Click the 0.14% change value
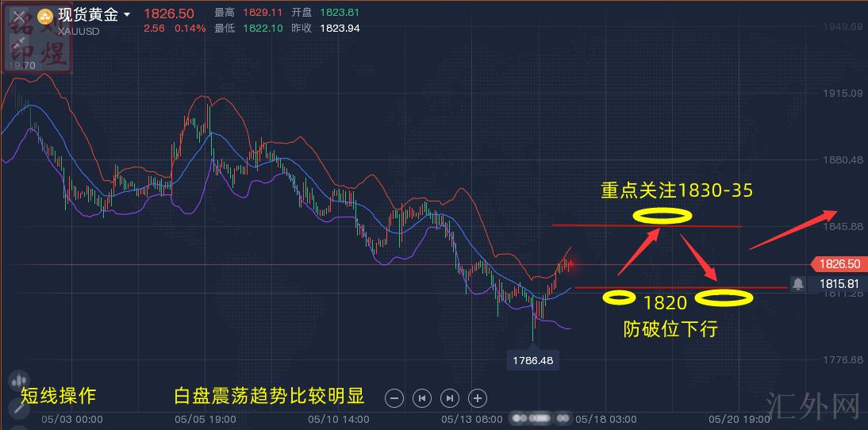 coord(190,29)
